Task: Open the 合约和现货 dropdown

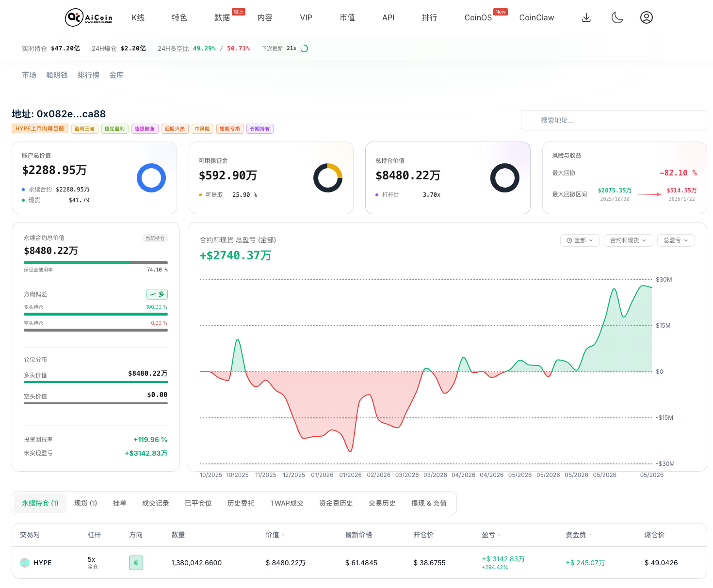Action: click(628, 240)
